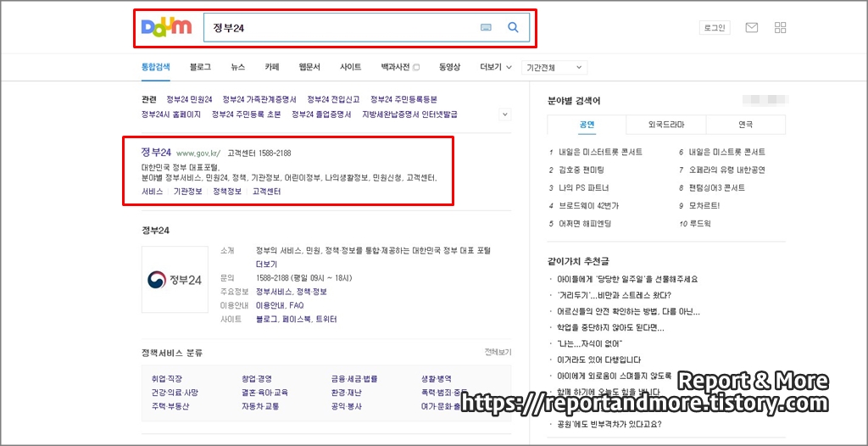This screenshot has height=446, width=868.
Task: Switch to the 블로그 tab
Action: (x=200, y=67)
